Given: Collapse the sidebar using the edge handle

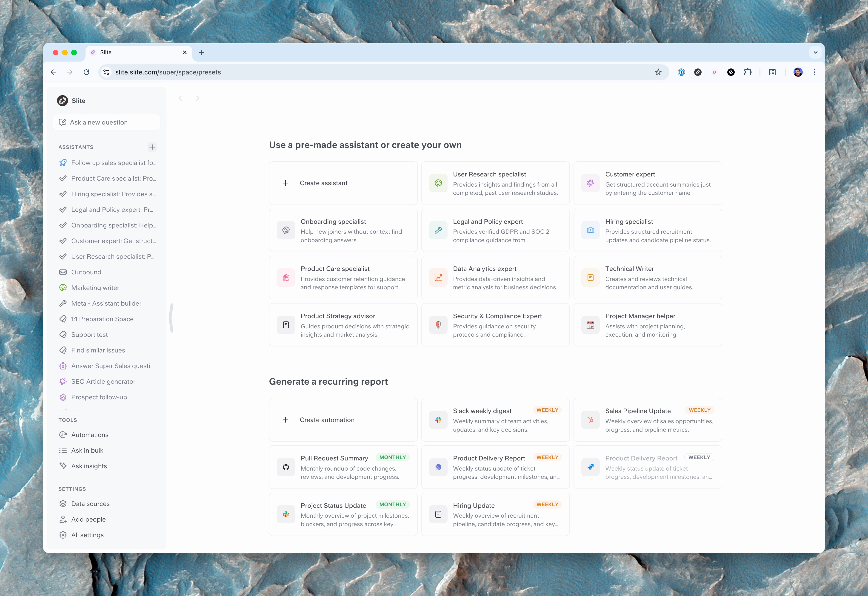Looking at the screenshot, I should [171, 318].
